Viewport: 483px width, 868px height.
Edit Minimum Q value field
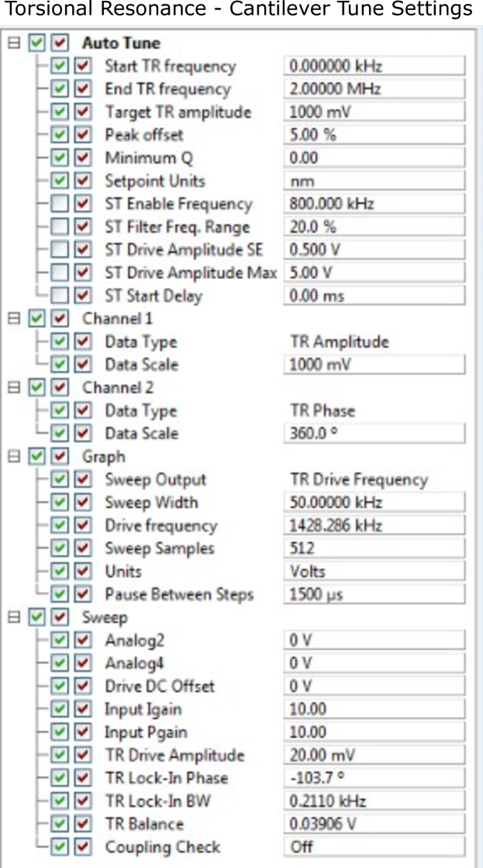point(374,158)
